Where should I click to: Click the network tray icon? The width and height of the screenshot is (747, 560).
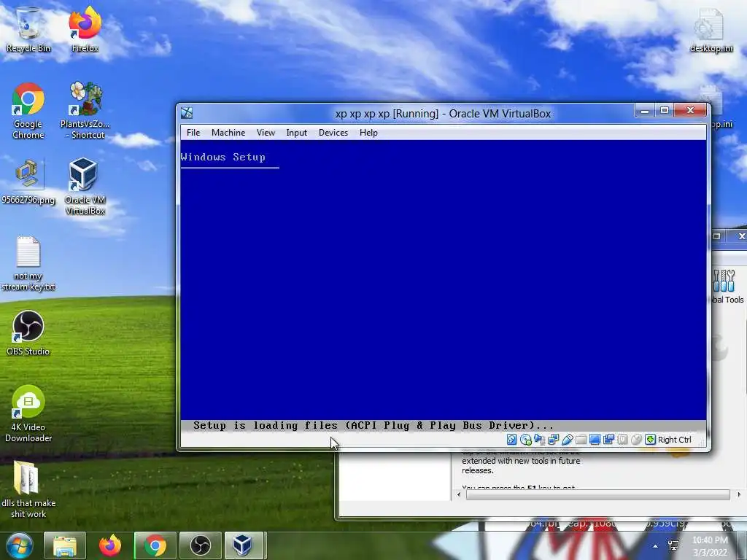673,546
